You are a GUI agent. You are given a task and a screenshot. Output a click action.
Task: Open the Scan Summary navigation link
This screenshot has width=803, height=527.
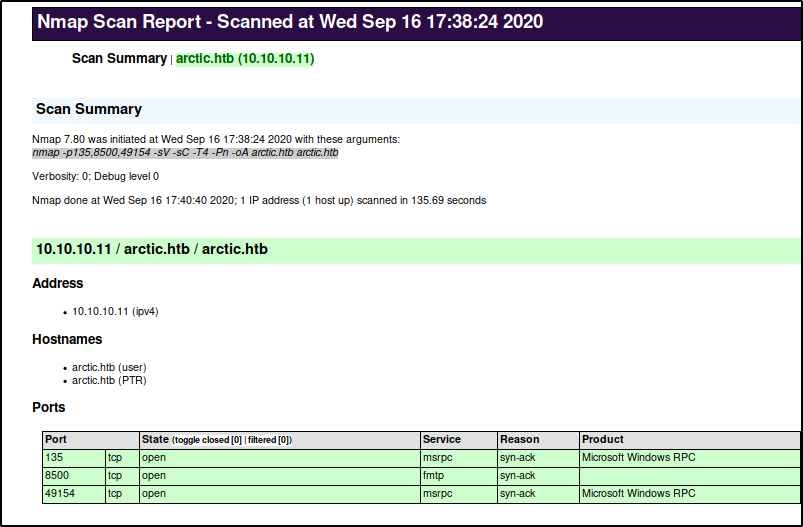[119, 58]
